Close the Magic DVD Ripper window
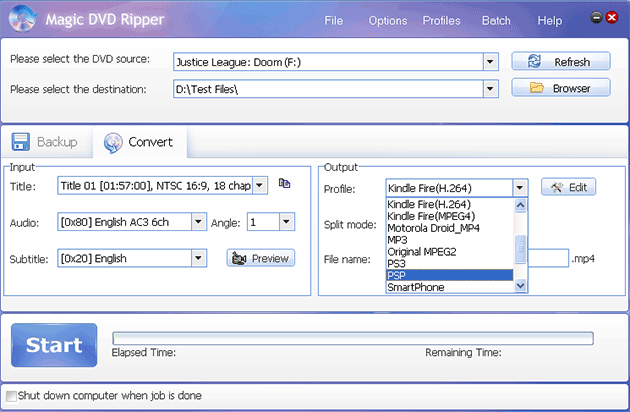This screenshot has width=630, height=412. coord(612,17)
